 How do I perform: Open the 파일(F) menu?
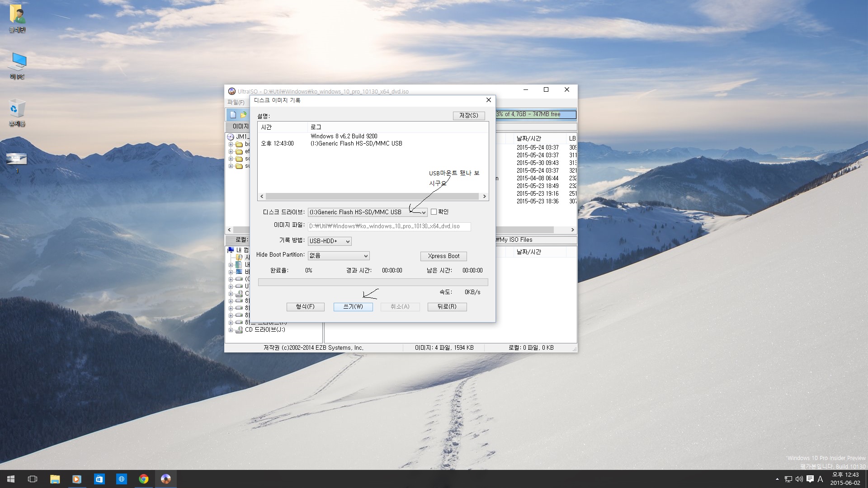coord(236,102)
